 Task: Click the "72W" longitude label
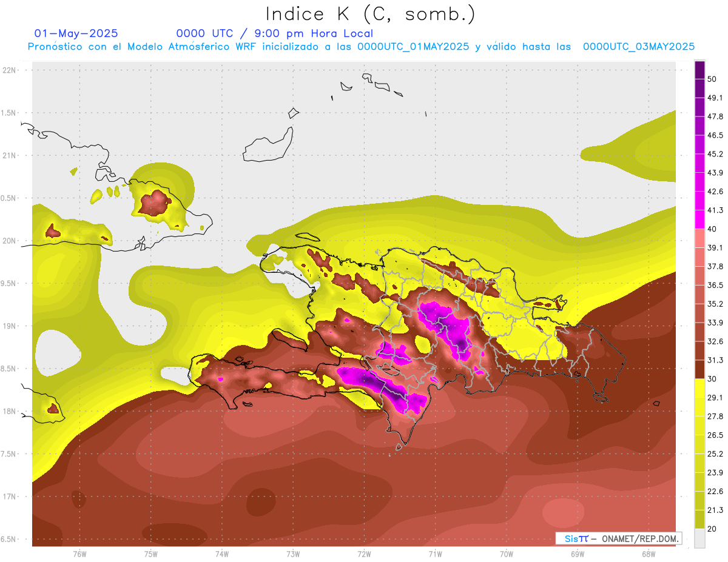pyautogui.click(x=364, y=554)
